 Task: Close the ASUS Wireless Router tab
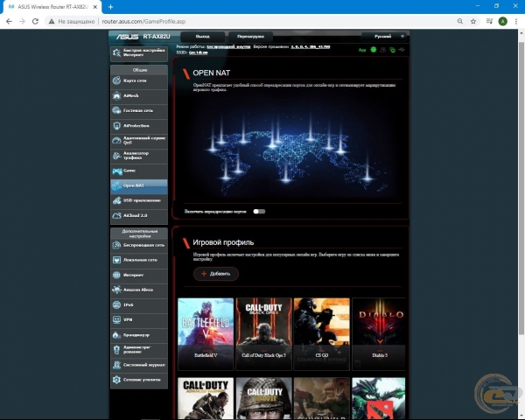[x=95, y=7]
